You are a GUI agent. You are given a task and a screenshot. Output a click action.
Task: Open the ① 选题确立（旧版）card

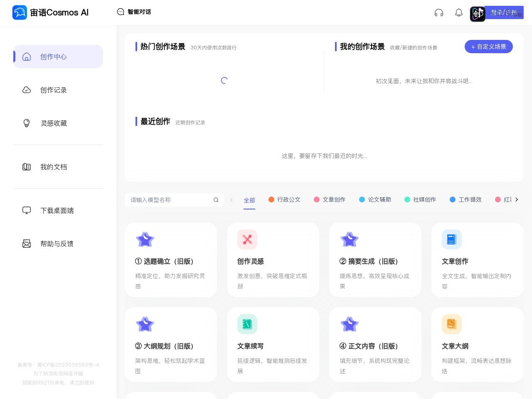[x=171, y=260]
